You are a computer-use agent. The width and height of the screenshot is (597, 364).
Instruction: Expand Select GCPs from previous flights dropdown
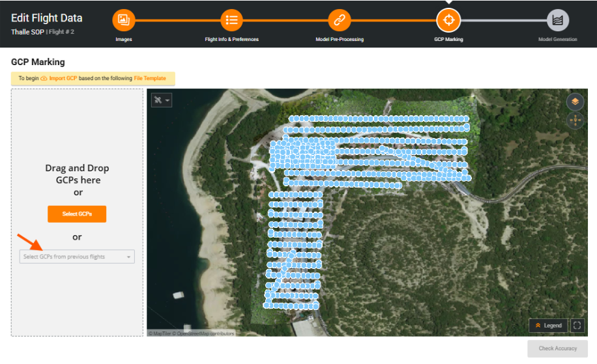[77, 257]
